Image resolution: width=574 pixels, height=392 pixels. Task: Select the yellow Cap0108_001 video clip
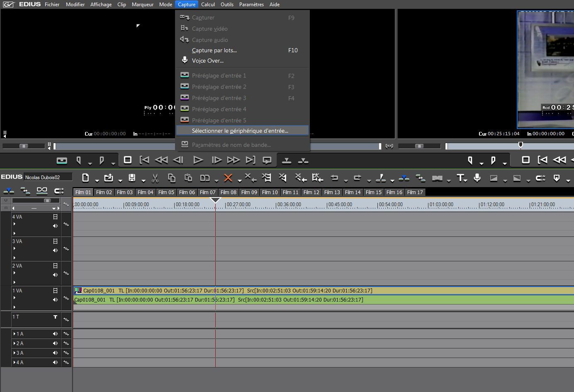pos(323,291)
